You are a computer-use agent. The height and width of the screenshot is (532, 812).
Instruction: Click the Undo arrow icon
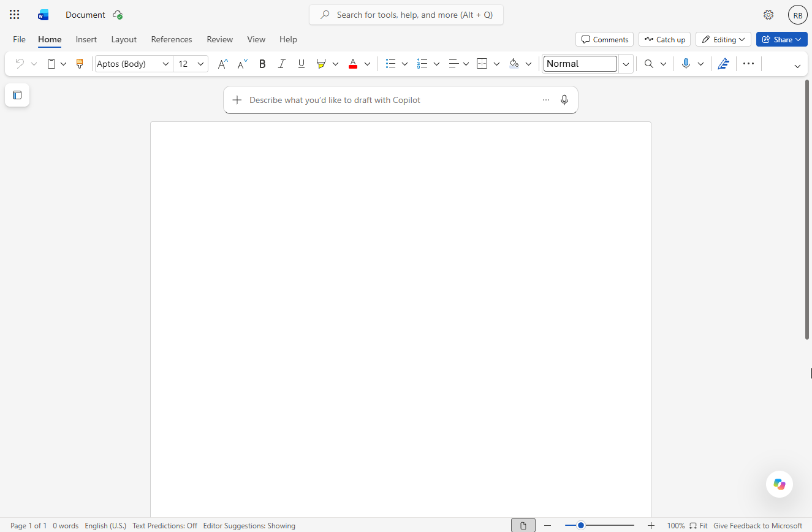pyautogui.click(x=20, y=64)
